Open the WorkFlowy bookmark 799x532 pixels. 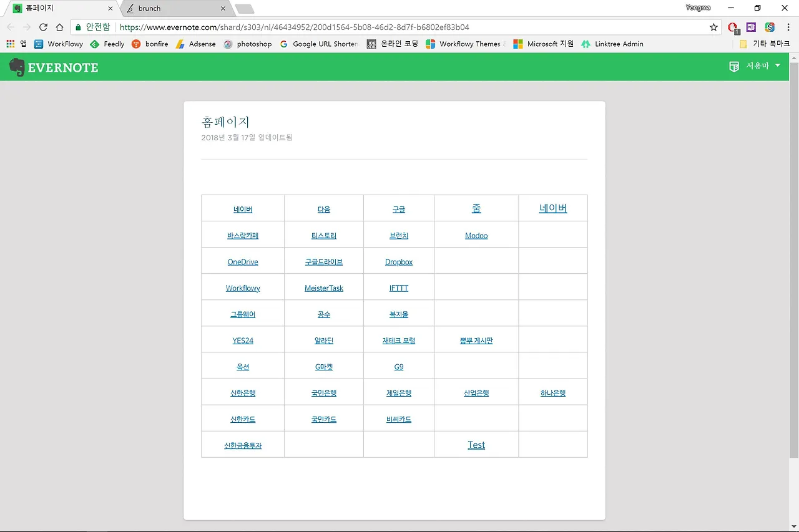point(59,44)
